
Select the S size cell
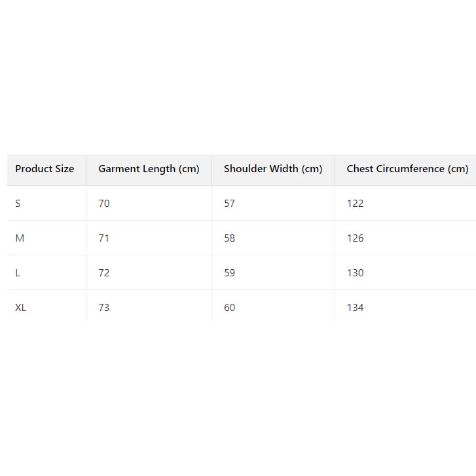click(x=18, y=204)
